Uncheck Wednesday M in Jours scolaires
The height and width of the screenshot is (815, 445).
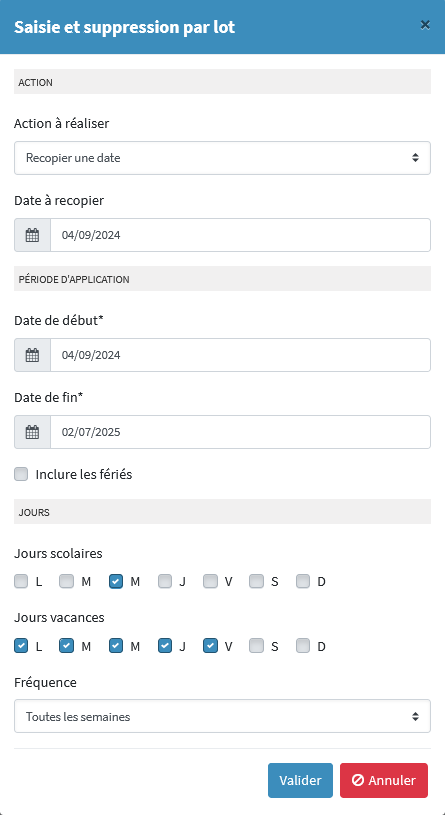pos(116,581)
